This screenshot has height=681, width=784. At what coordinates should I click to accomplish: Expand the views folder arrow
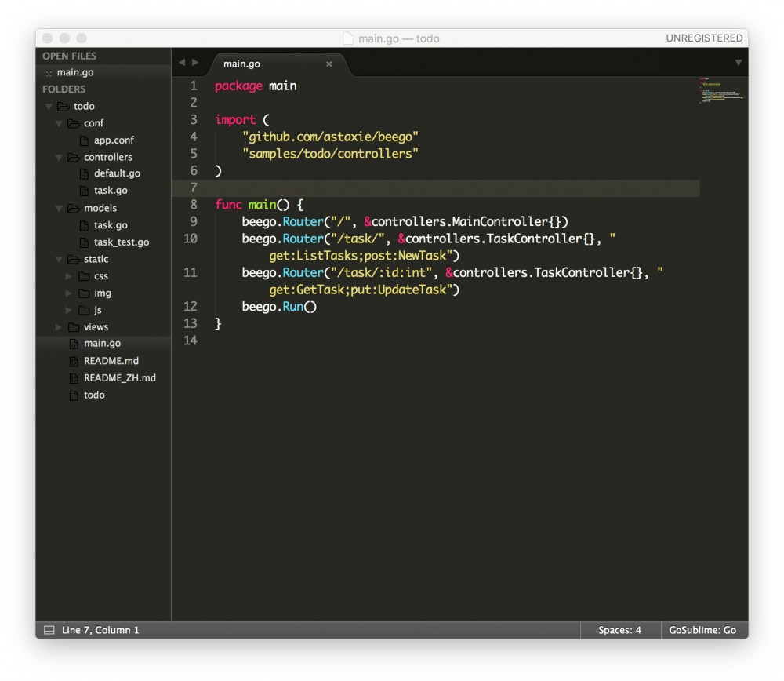[59, 327]
